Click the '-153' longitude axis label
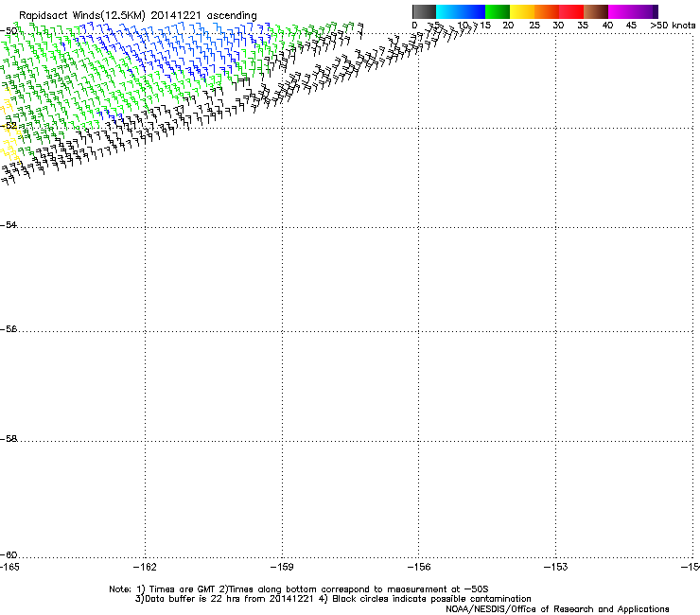 [556, 567]
